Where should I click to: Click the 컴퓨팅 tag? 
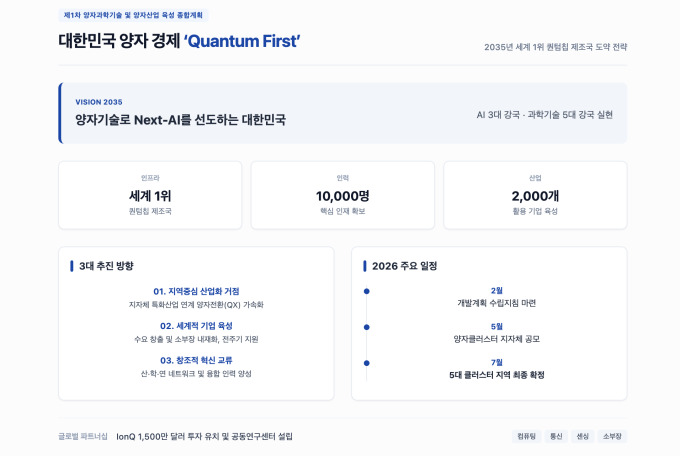click(x=526, y=436)
